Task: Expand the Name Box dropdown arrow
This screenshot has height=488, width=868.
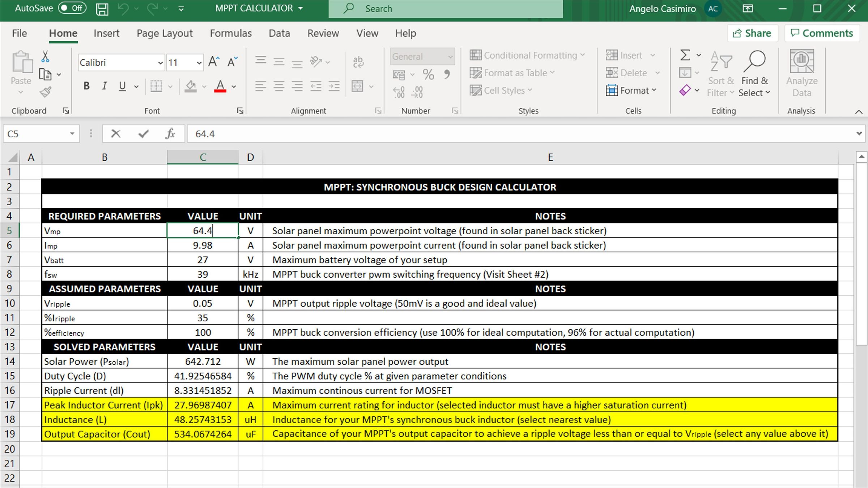Action: click(x=72, y=134)
